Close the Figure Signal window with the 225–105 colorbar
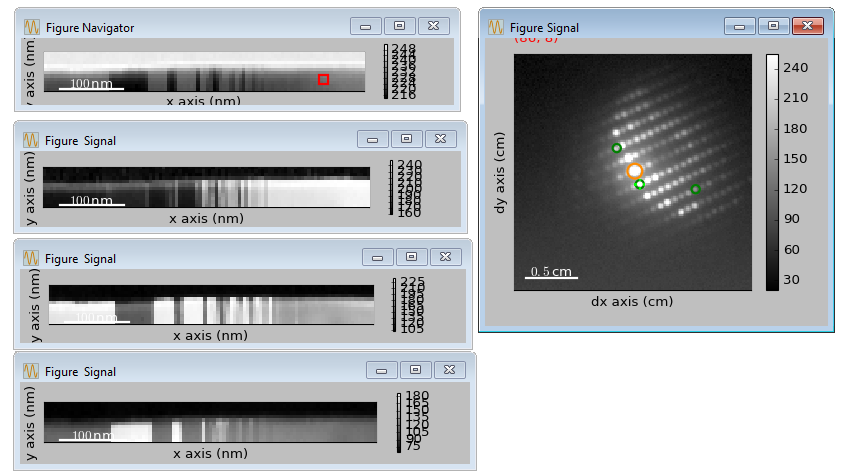 tap(445, 257)
